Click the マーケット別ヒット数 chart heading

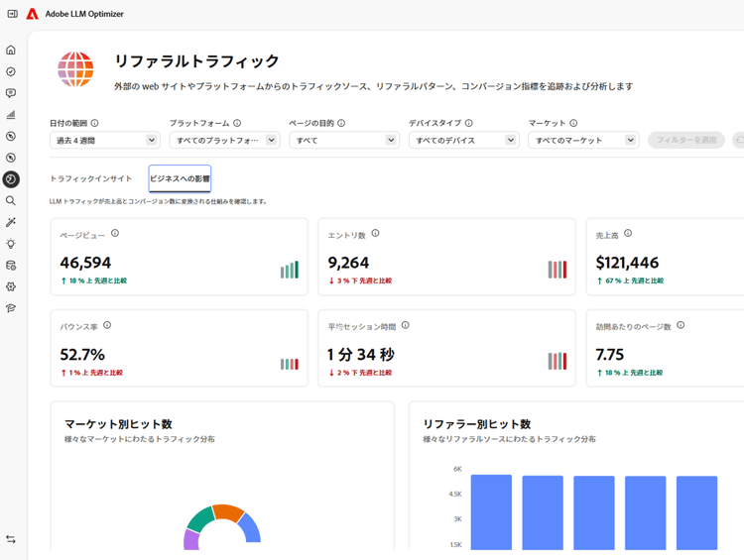click(x=118, y=424)
